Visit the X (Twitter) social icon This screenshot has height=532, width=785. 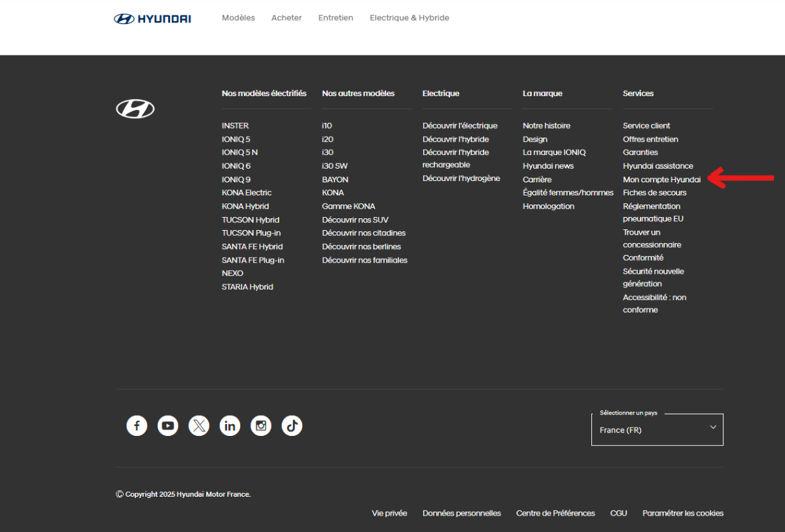[199, 426]
